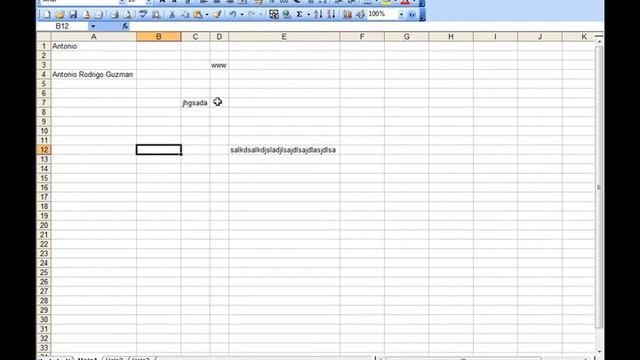Click the Help question mark icon
The image size is (640, 360).
pos(412,15)
